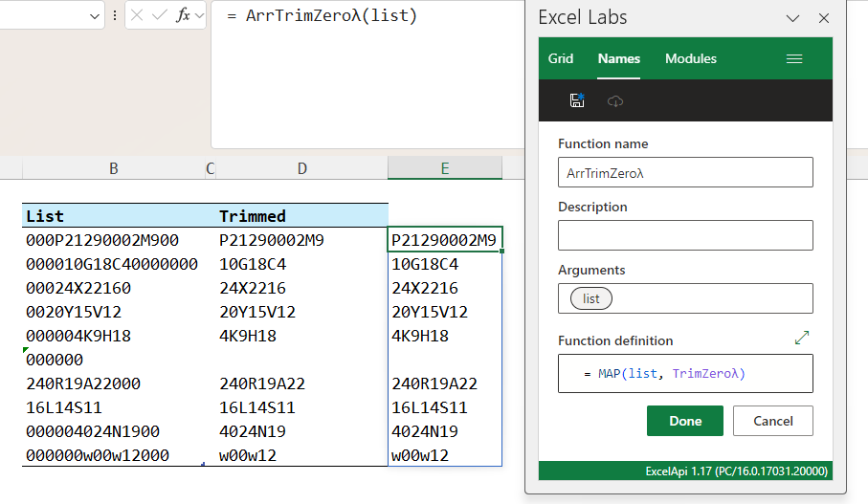The width and height of the screenshot is (868, 504).
Task: Select column B header
Action: coord(114,168)
